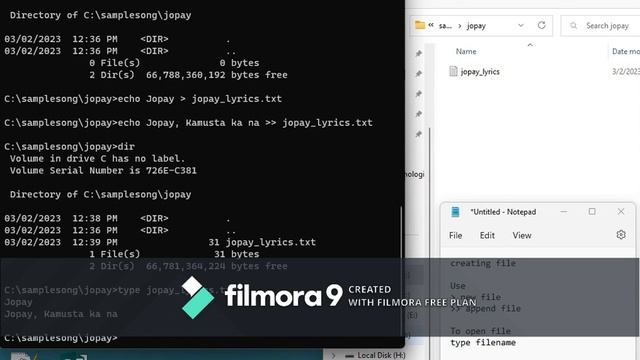The image size is (640, 360).
Task: Click the folder icon in the address bar
Action: click(x=420, y=25)
